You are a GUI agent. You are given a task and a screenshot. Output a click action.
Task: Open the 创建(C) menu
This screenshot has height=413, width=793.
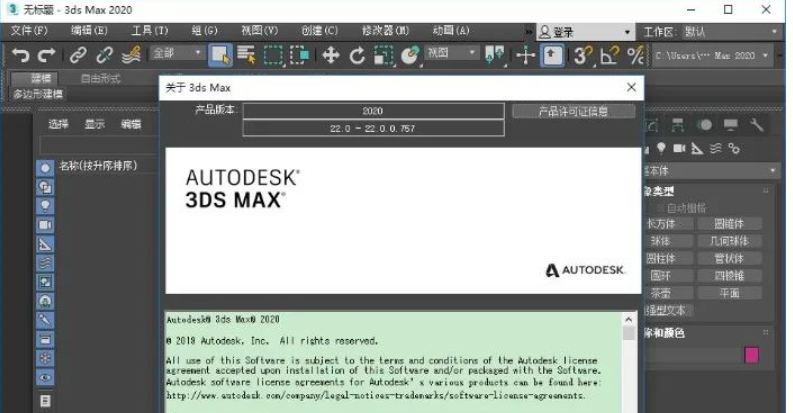click(319, 30)
